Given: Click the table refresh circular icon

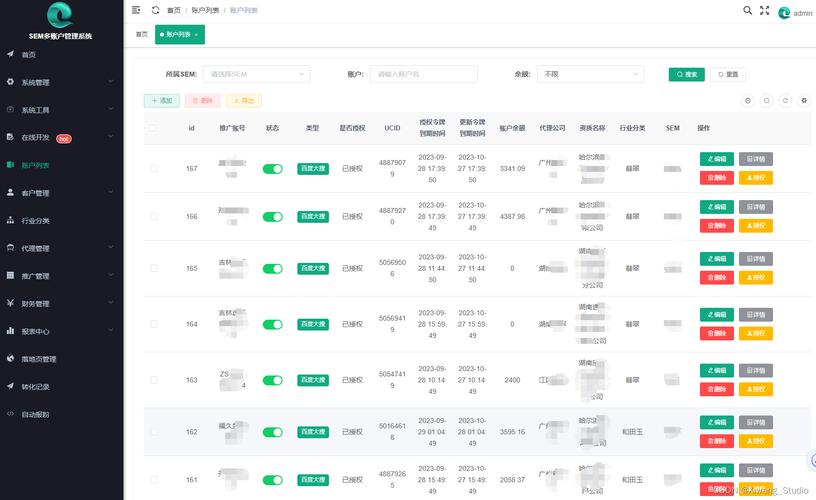Looking at the screenshot, I should coord(785,101).
